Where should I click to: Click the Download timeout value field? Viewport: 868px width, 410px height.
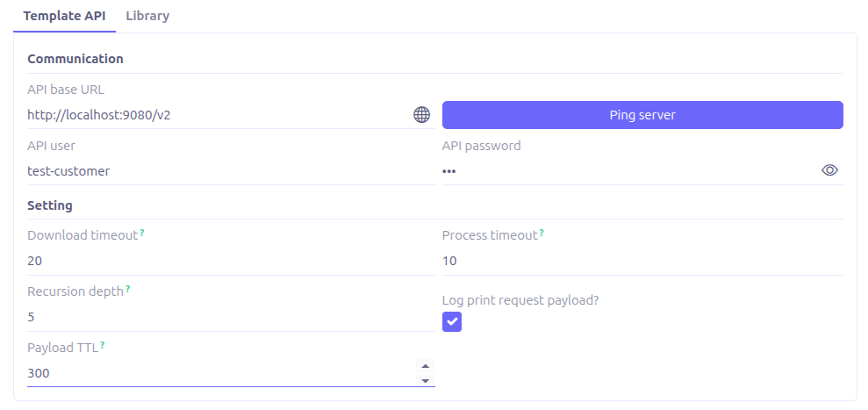pos(228,261)
